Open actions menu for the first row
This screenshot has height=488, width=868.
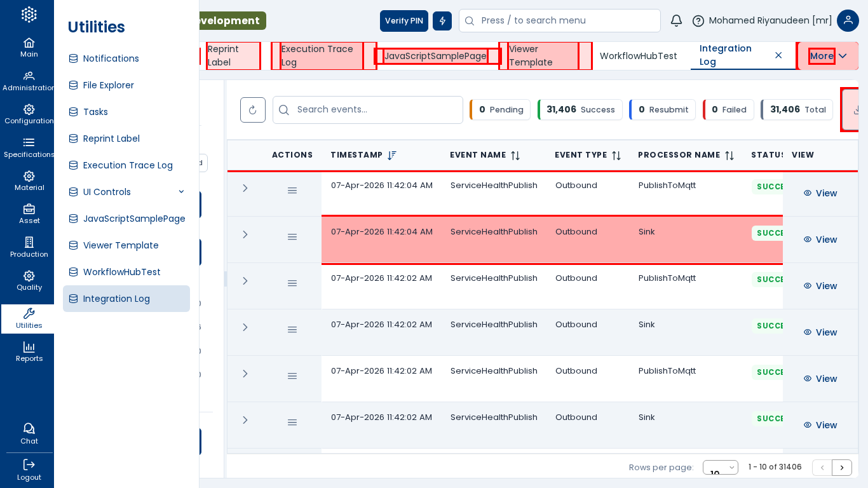pos(292,191)
